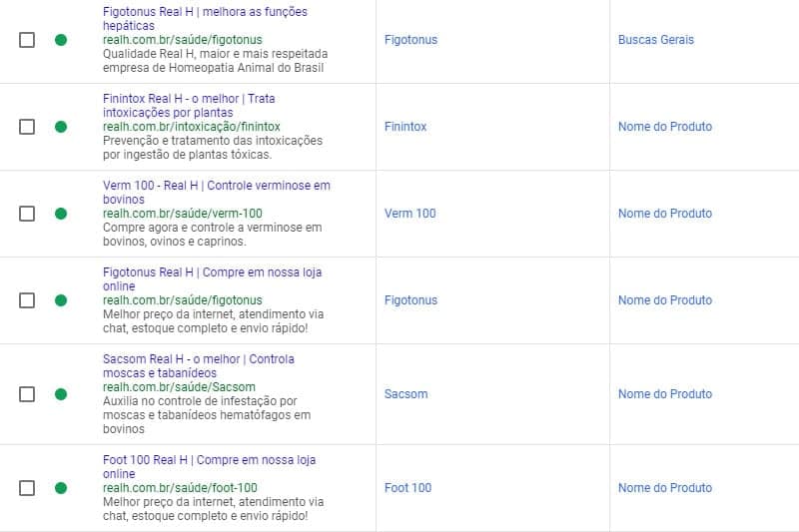
Task: Open the 'Nome do Produto' campaign in the Verm 100 row
Action: point(665,214)
